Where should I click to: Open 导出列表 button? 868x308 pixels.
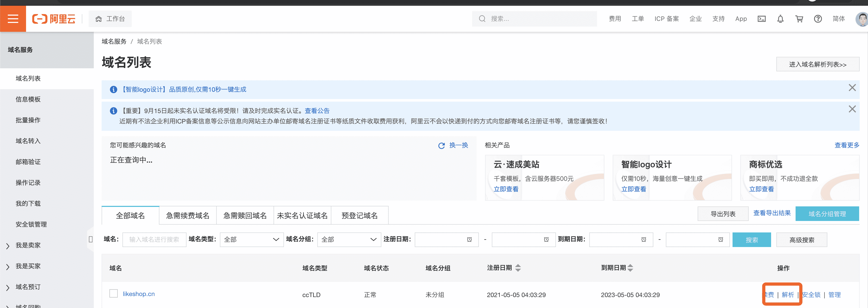(723, 214)
